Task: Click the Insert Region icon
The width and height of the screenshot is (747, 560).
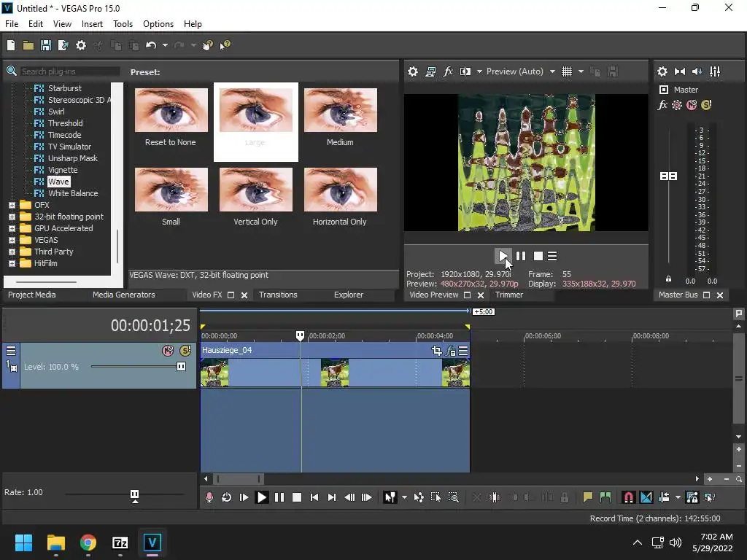Action: [605, 497]
